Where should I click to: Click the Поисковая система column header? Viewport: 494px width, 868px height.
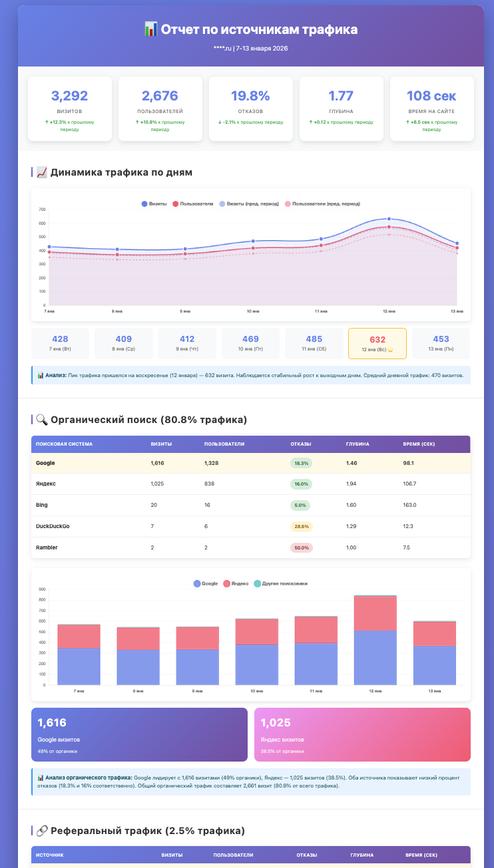(x=64, y=444)
